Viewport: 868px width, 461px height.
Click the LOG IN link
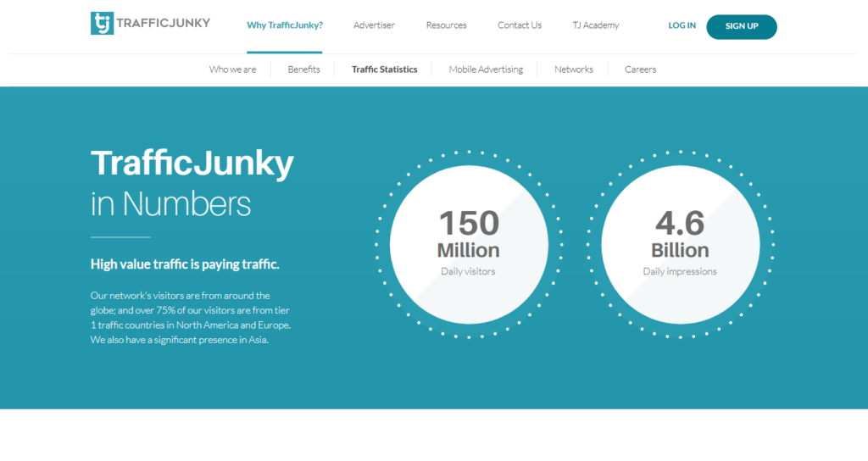tap(682, 25)
